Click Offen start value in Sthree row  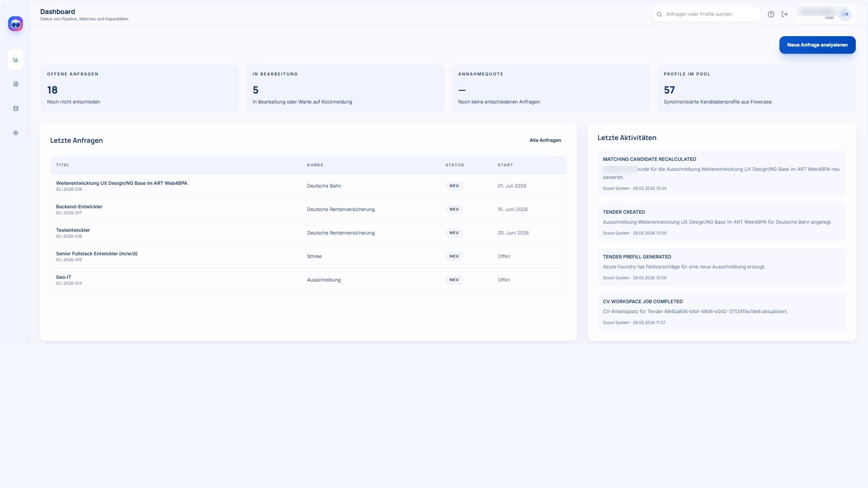click(x=504, y=257)
